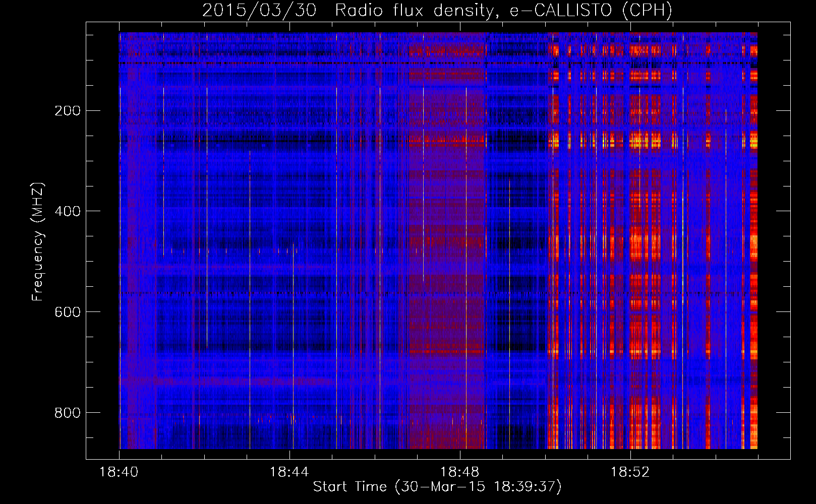Select the '400' frequency tick label
The height and width of the screenshot is (504, 816).
click(68, 212)
